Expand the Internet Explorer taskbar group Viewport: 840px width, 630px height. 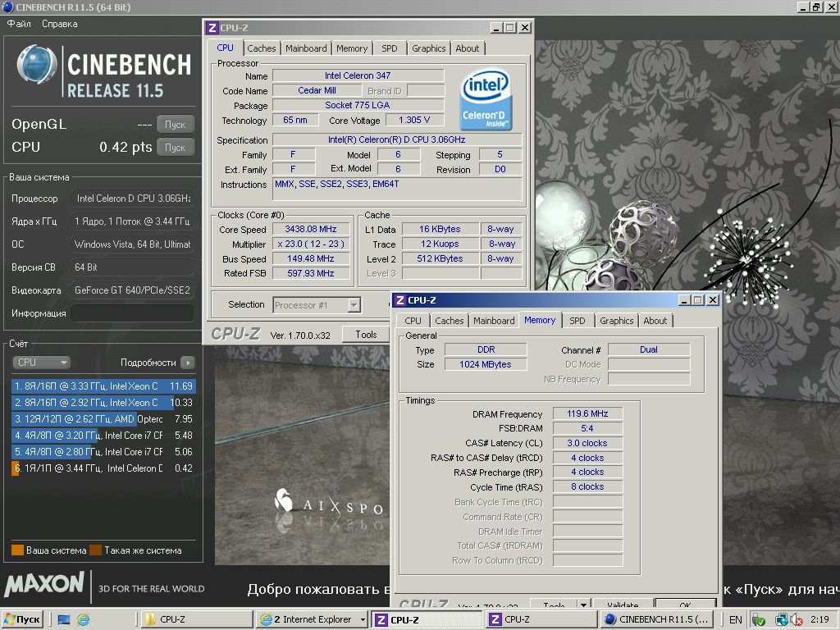pyautogui.click(x=363, y=620)
